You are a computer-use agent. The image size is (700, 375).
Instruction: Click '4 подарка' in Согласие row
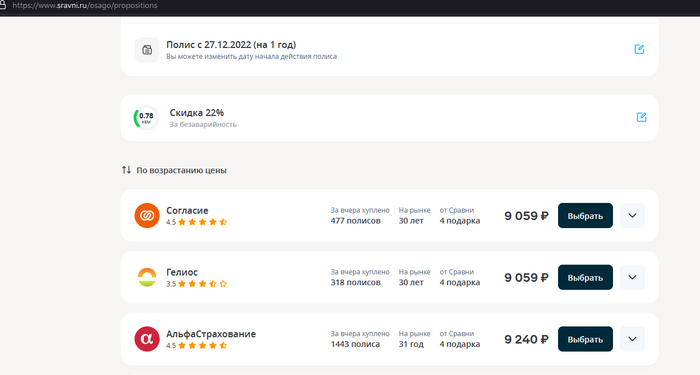[x=460, y=221]
